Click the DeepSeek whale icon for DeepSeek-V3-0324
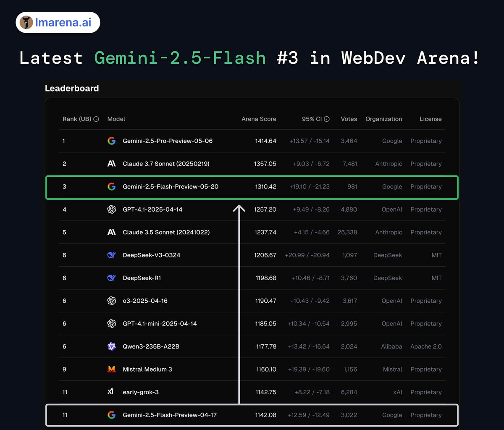504x430 pixels. pos(111,255)
